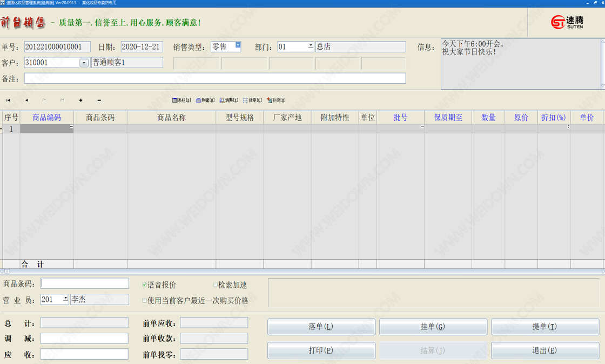Viewport: 605px width, 364px height.
Task: Enable 使用当前客户最近一次购买价格 checkbox
Action: [144, 300]
